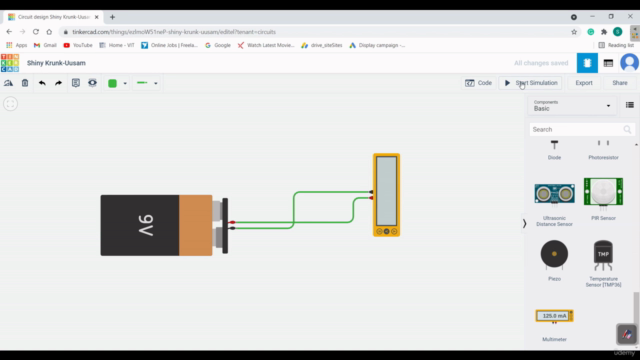Open the Reading list

pos(616,45)
